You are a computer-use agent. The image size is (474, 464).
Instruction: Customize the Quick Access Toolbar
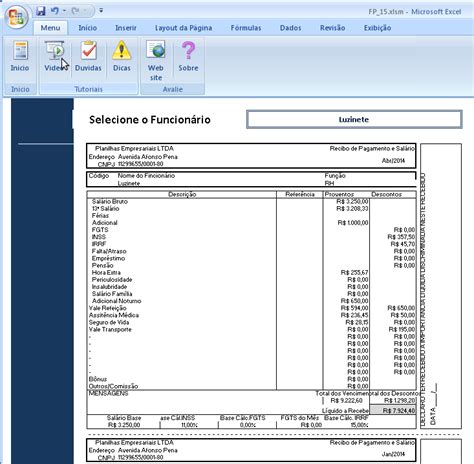(101, 11)
